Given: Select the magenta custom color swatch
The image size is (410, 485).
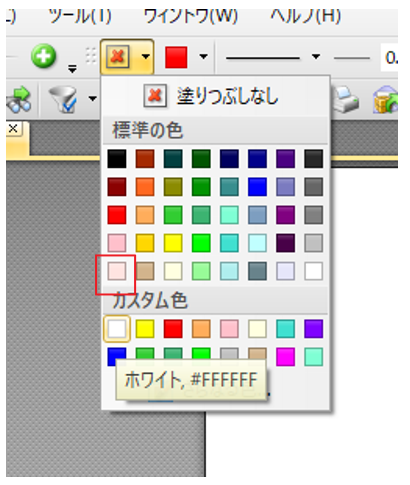Looking at the screenshot, I should point(286,357).
